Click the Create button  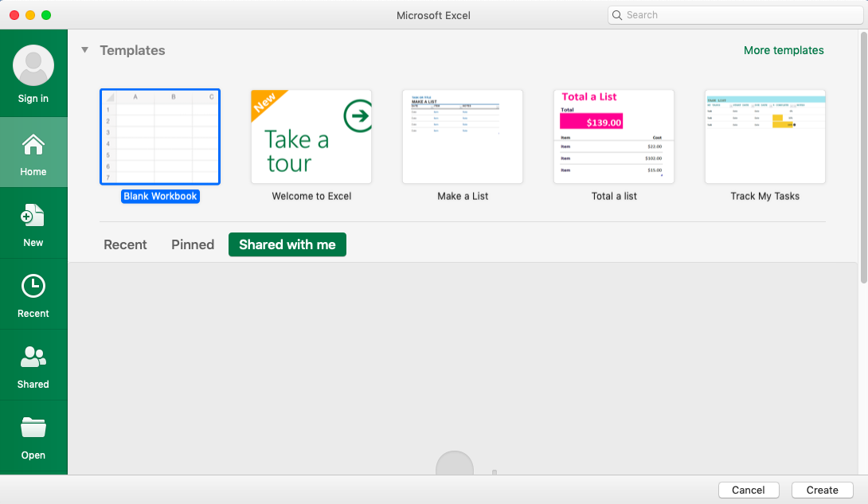coord(822,490)
